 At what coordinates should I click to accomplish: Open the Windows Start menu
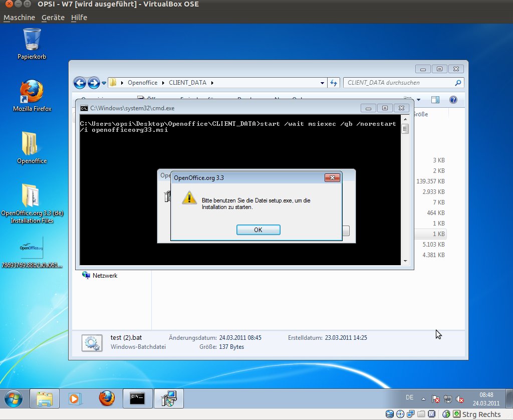pyautogui.click(x=14, y=398)
